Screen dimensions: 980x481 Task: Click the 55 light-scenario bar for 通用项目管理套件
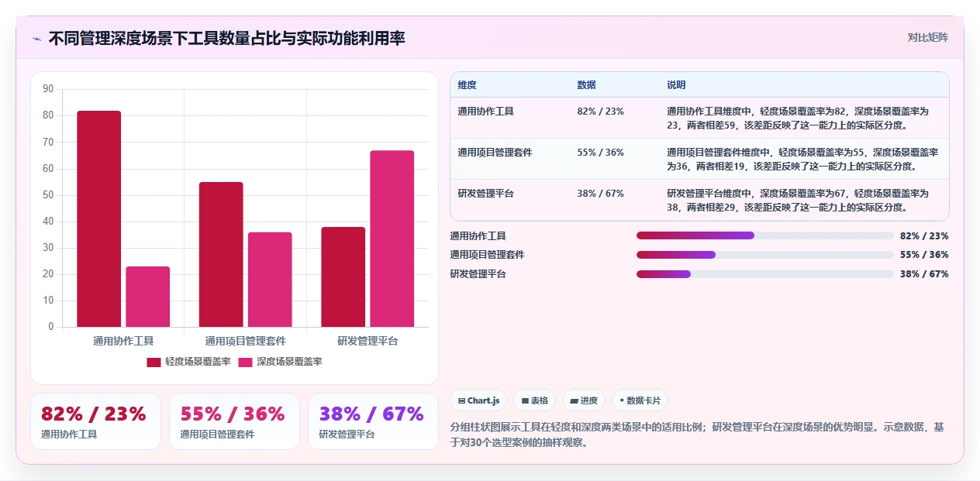tap(221, 254)
